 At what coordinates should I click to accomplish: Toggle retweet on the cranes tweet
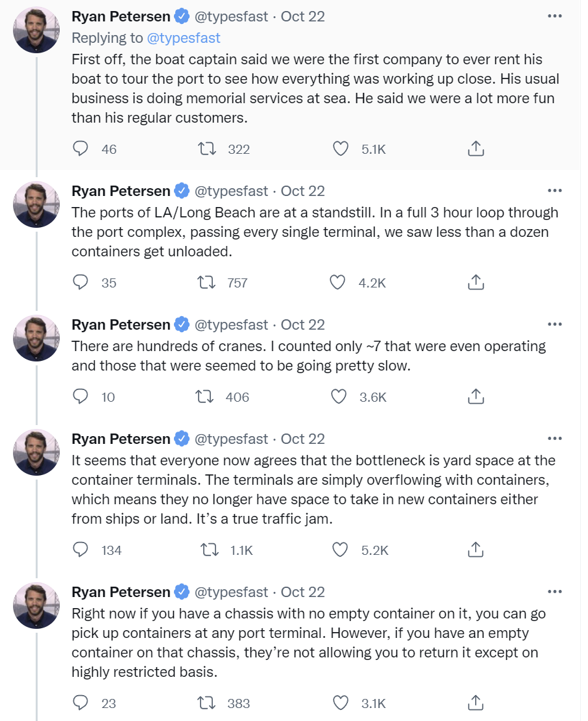click(x=208, y=397)
